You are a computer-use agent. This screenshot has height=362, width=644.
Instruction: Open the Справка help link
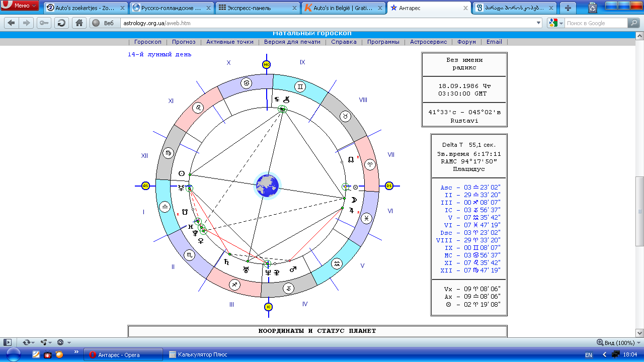tap(344, 42)
